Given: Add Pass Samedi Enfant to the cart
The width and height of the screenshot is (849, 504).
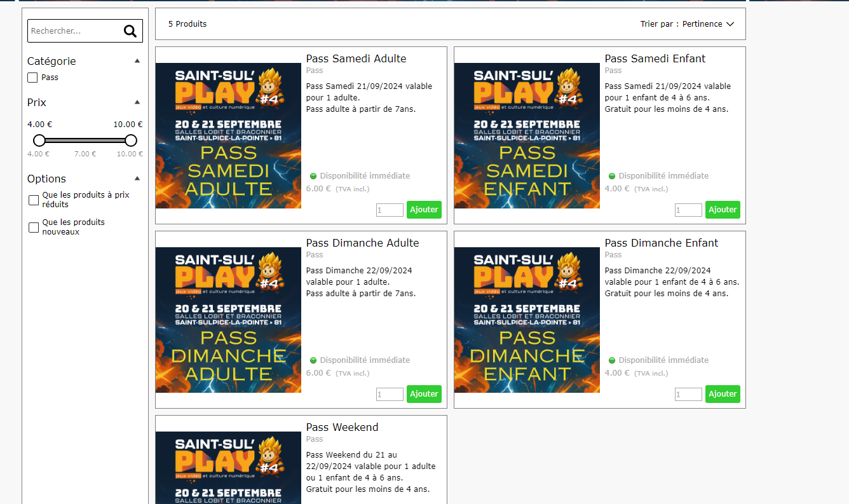Looking at the screenshot, I should pyautogui.click(x=723, y=210).
